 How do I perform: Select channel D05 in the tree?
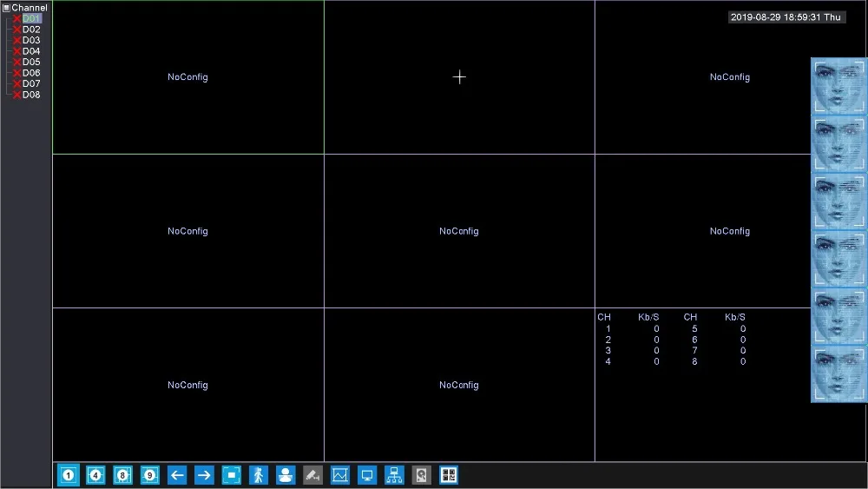tap(31, 62)
